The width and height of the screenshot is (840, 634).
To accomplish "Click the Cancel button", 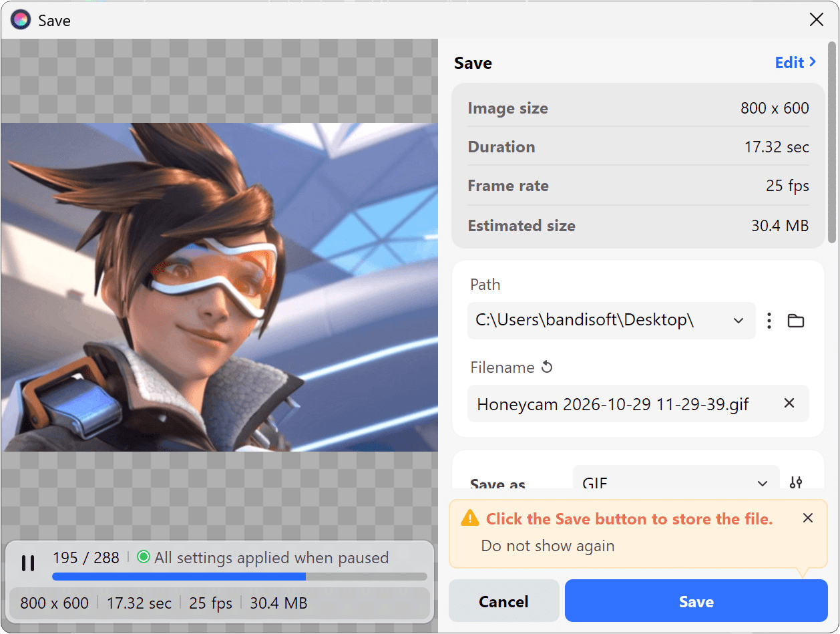I will (503, 601).
